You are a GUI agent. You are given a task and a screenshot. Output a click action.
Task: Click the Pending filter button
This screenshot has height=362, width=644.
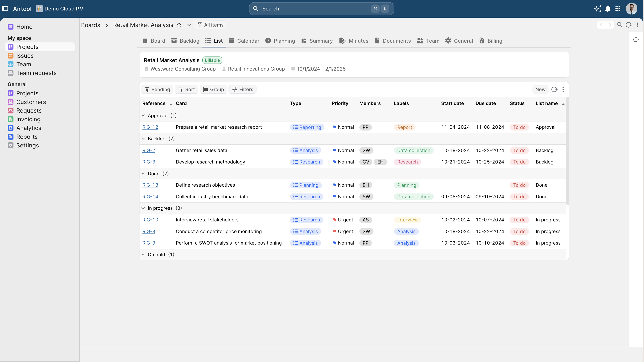pos(157,89)
